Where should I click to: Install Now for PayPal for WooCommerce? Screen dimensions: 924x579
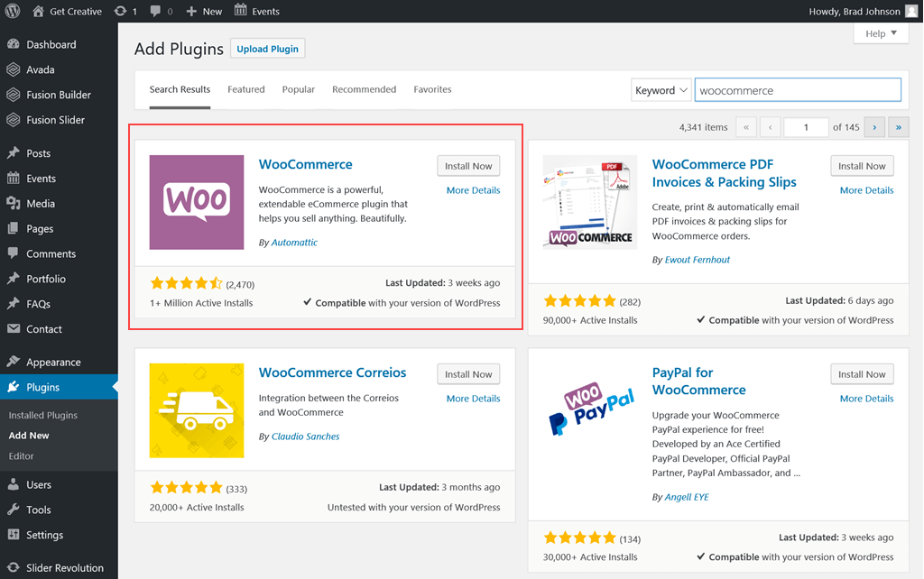[862, 374]
